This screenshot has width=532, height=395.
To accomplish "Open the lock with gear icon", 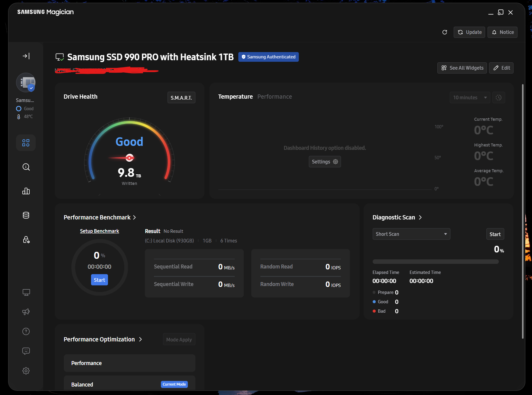I will tap(26, 240).
